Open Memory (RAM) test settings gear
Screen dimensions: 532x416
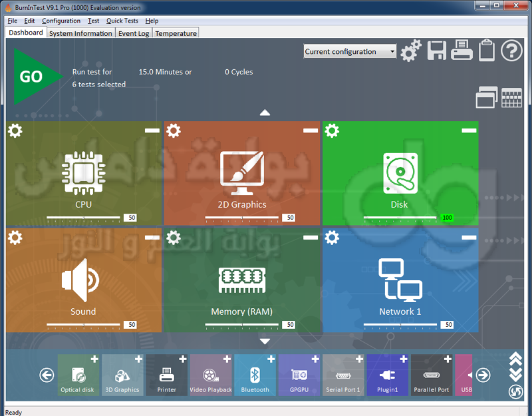(174, 238)
